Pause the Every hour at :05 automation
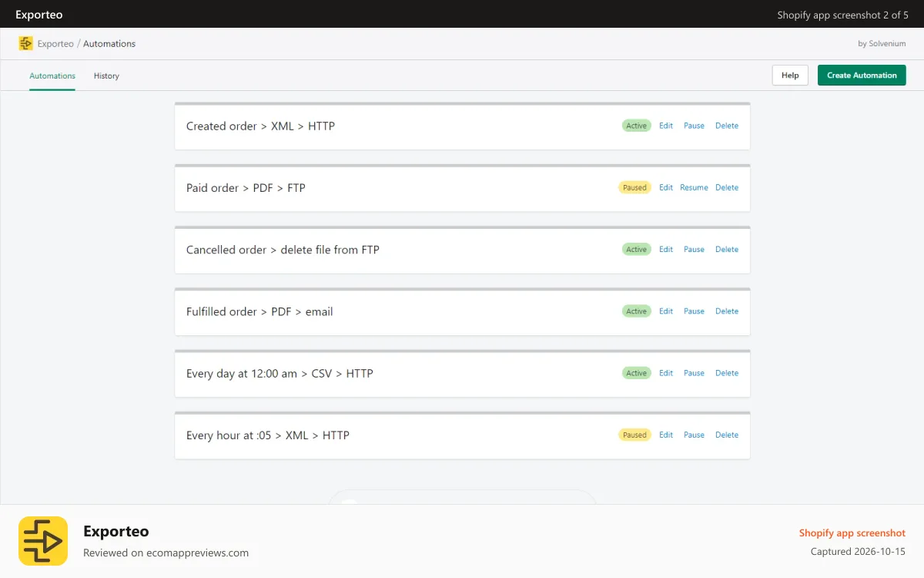Image resolution: width=924 pixels, height=578 pixels. [x=694, y=435]
